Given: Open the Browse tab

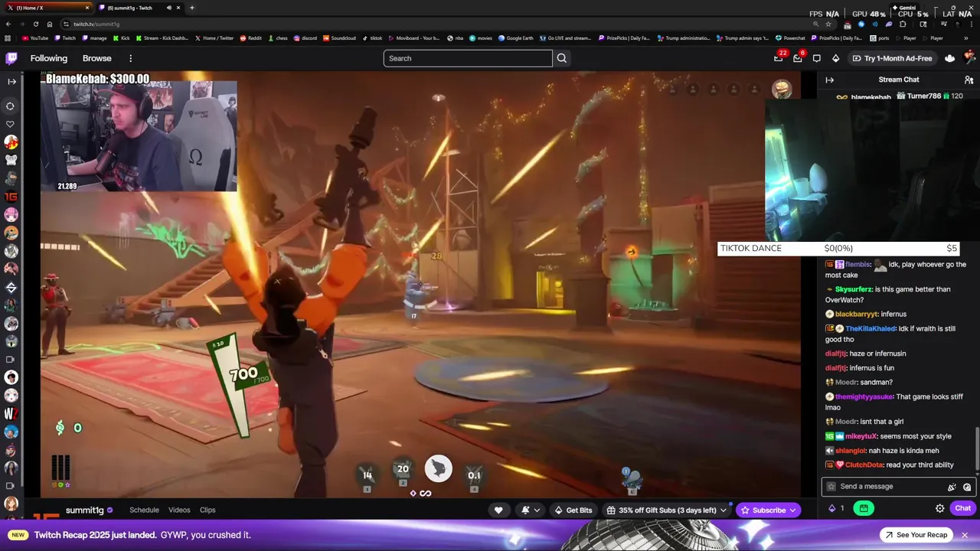Looking at the screenshot, I should tap(97, 58).
